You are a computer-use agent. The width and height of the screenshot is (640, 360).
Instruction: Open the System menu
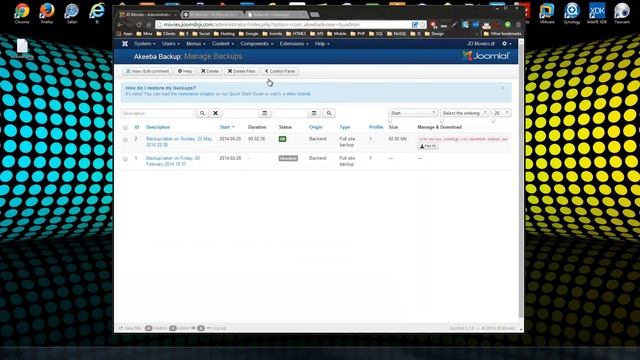pyautogui.click(x=144, y=44)
